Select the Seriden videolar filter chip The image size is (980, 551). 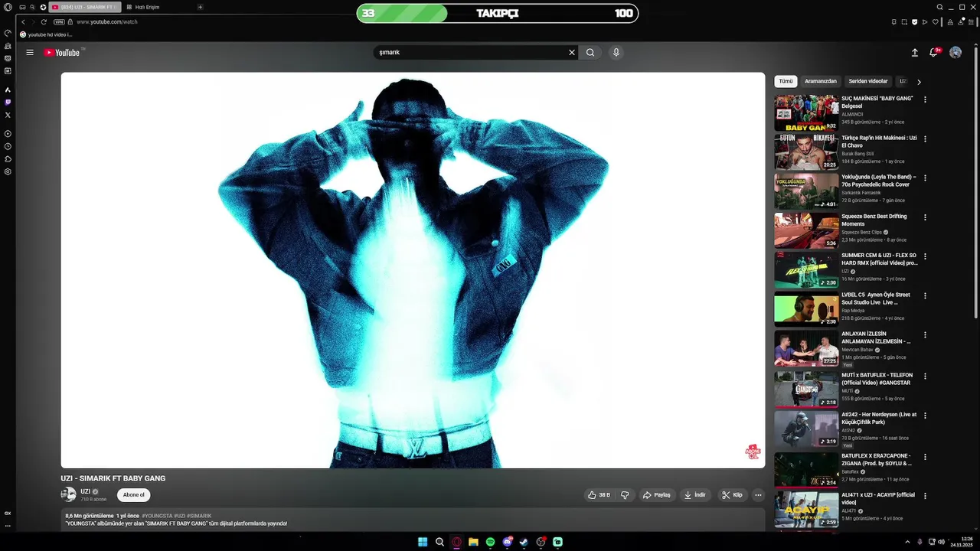click(x=868, y=81)
